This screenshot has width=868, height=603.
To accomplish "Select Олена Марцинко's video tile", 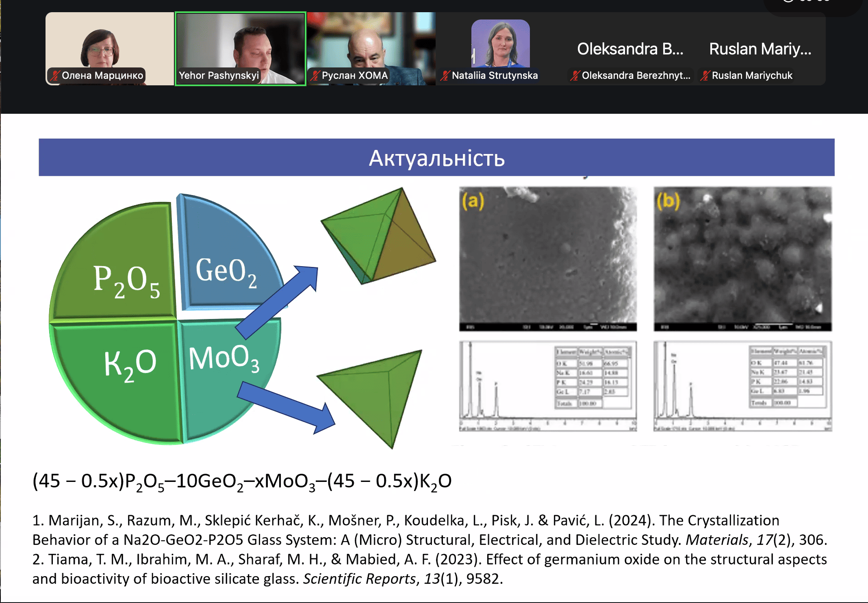I will click(110, 49).
